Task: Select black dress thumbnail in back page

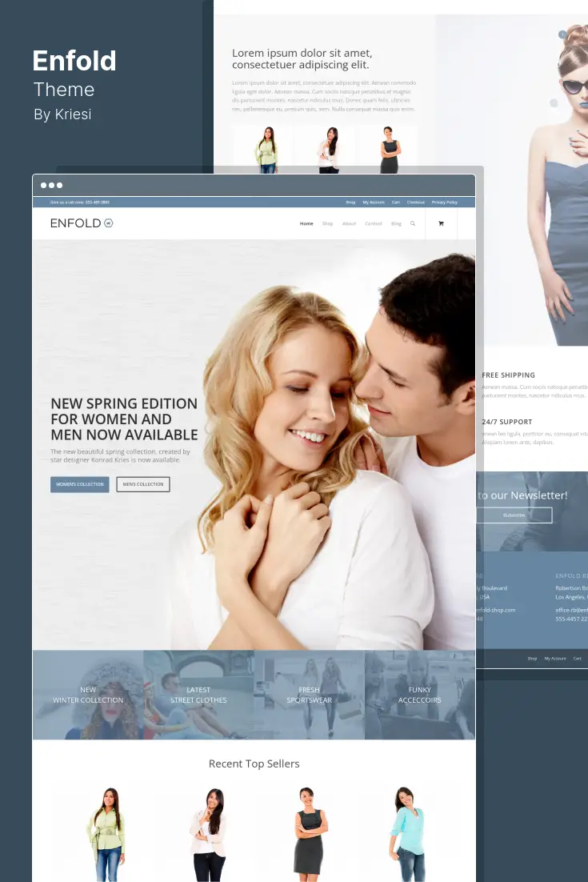Action: click(390, 150)
